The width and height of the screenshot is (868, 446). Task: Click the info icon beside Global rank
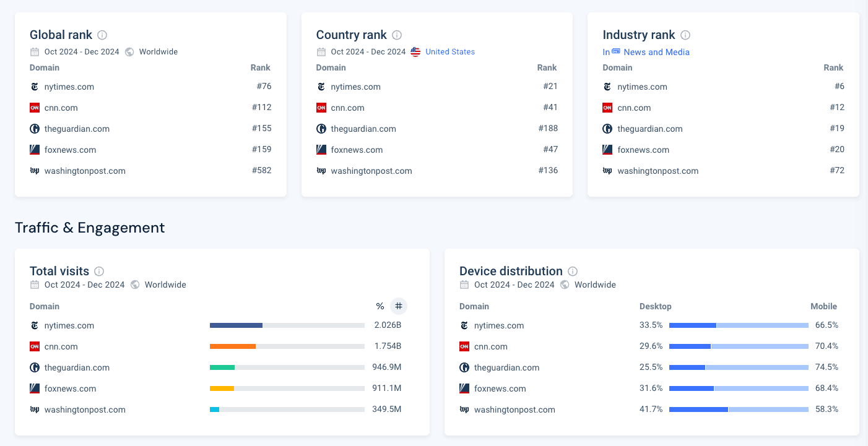(x=102, y=35)
